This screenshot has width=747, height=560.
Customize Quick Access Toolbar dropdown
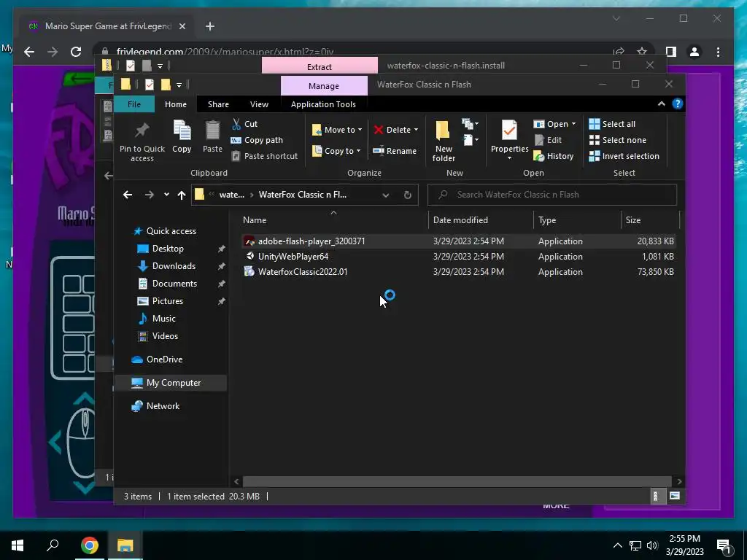(x=179, y=85)
